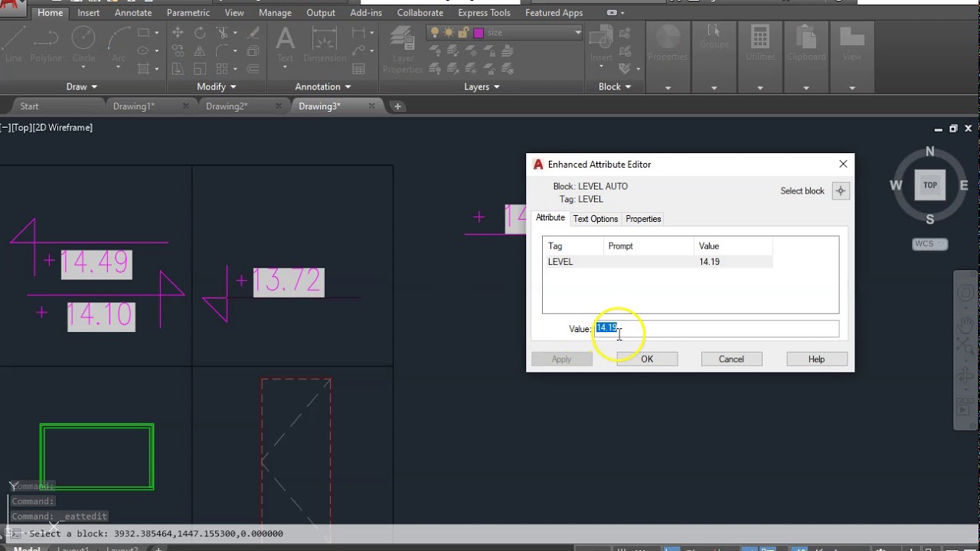Open the Collaborate ribbon tab
The image size is (980, 551).
coord(420,13)
